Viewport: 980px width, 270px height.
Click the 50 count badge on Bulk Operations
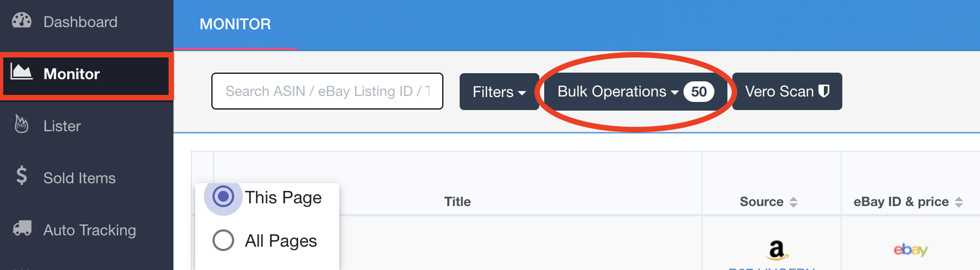pos(699,92)
